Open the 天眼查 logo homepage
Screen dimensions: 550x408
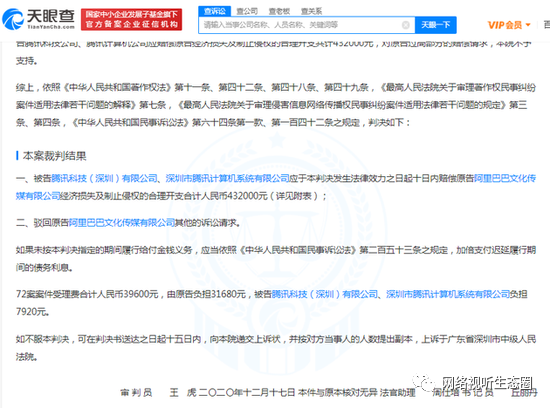(x=39, y=19)
